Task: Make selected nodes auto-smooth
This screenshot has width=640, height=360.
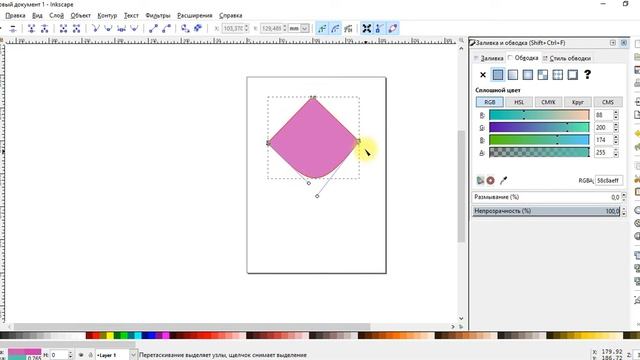Action: click(134, 29)
